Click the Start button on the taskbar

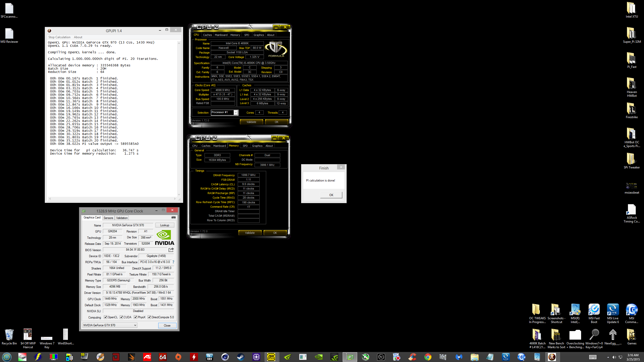tap(7, 357)
